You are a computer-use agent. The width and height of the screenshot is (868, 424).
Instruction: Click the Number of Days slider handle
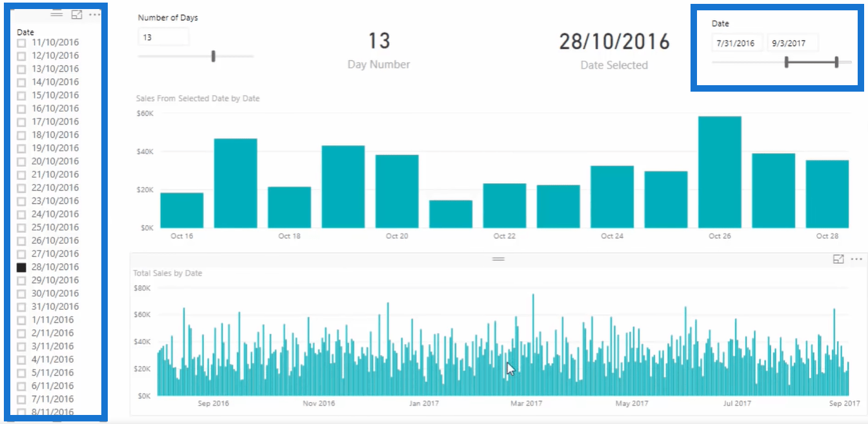(213, 56)
